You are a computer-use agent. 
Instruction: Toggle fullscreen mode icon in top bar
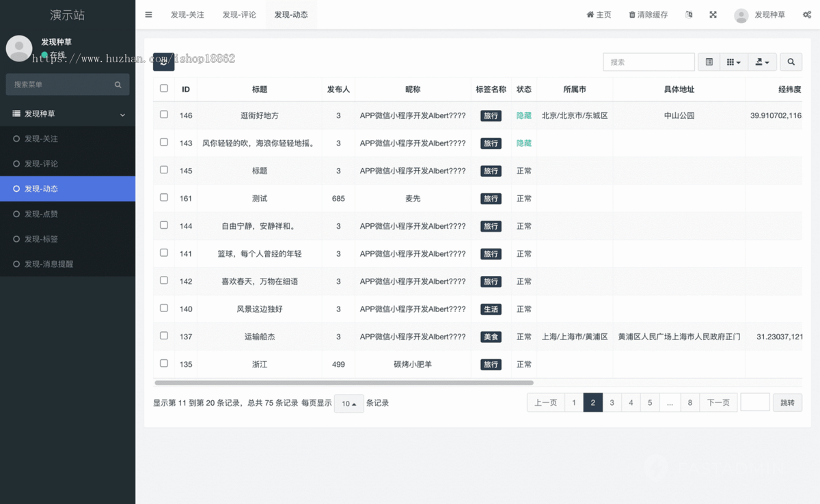pos(713,14)
